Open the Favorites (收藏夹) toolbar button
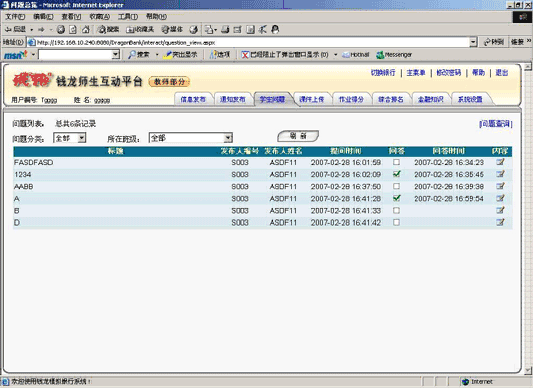Image resolution: width=533 pixels, height=388 pixels. 140,30
